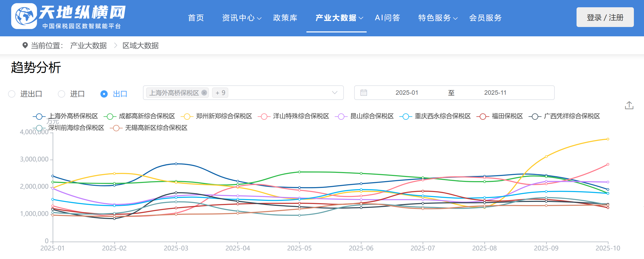The image size is (644, 259).
Task: Click the calendar icon in date range
Action: 364,93
